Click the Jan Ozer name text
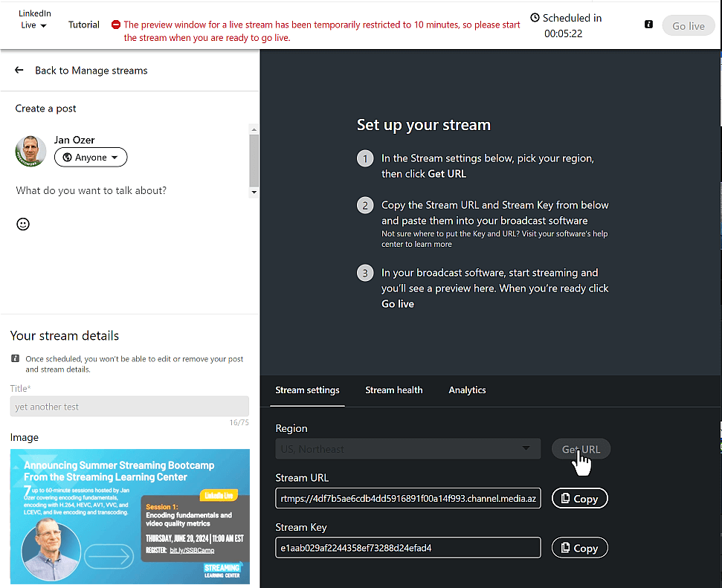Viewport: 722px width, 588px height. click(74, 140)
